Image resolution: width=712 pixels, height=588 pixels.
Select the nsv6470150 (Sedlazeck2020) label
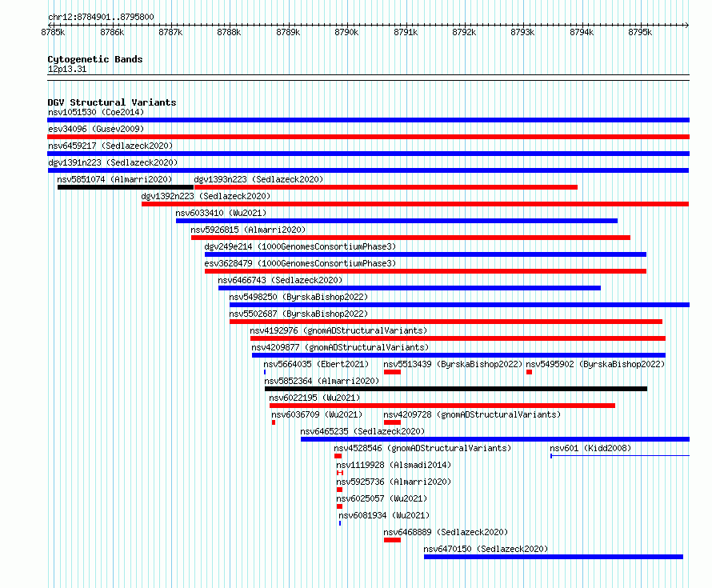pyautogui.click(x=486, y=549)
